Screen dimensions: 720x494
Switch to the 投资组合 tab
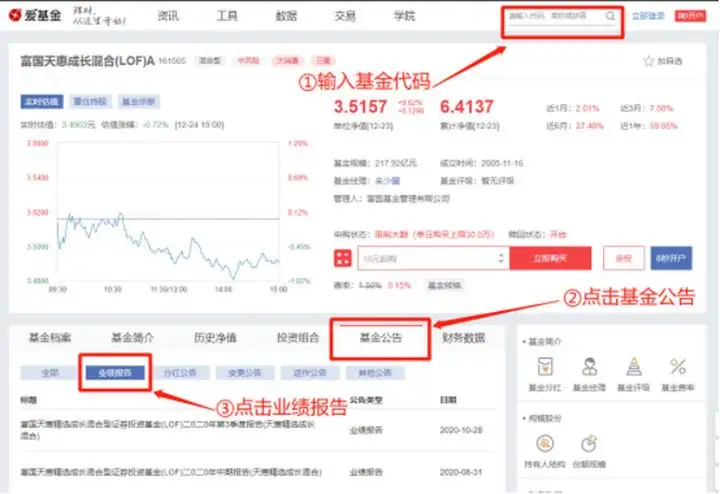tap(298, 338)
